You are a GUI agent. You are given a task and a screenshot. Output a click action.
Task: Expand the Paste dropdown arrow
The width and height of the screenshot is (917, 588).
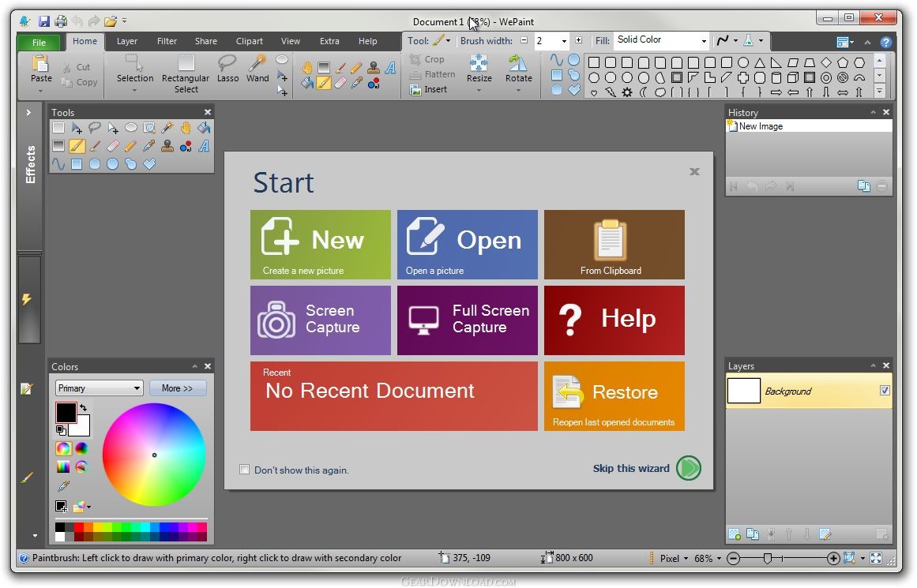click(41, 91)
